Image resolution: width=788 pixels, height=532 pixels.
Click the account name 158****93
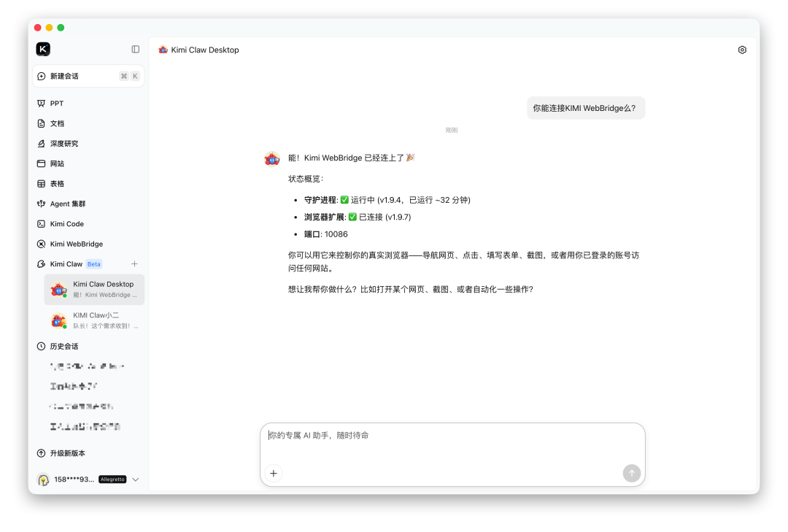click(74, 479)
